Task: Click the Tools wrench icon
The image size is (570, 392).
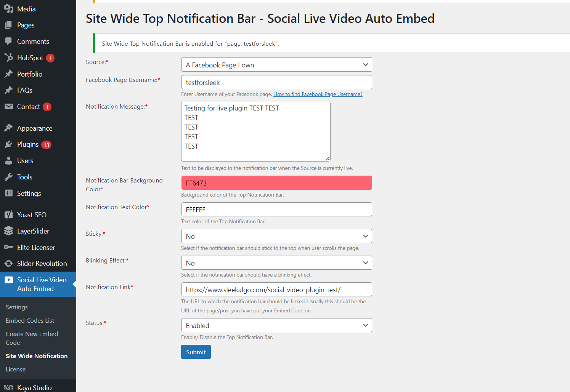Action: 8,177
